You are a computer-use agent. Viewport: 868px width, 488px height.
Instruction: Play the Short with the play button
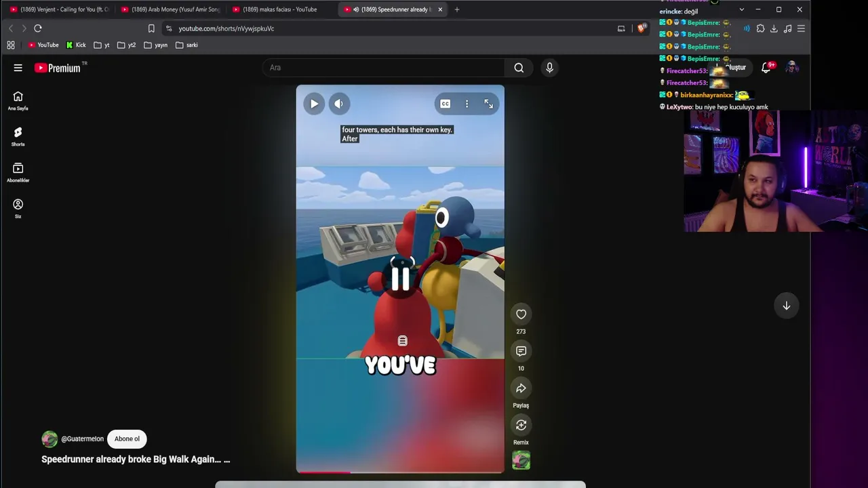coord(314,104)
